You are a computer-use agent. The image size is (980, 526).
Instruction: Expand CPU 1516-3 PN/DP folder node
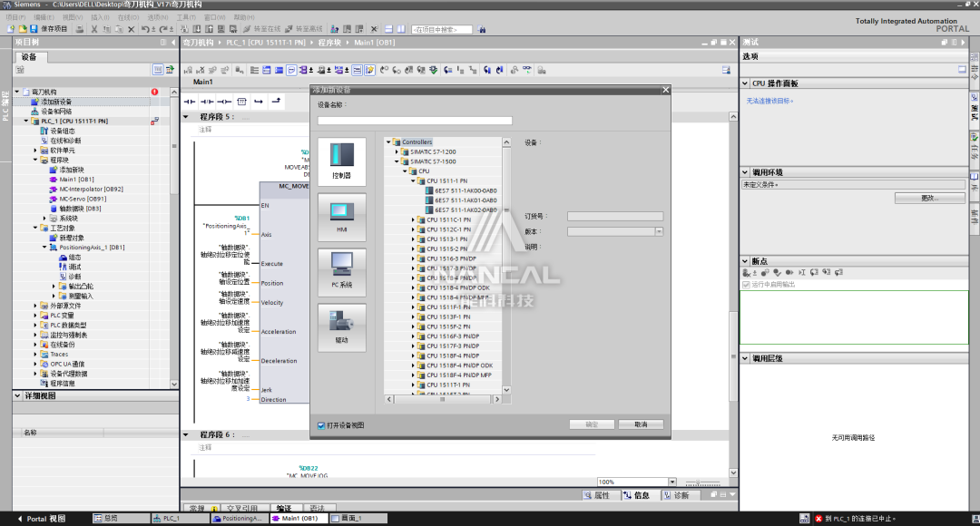tap(413, 258)
